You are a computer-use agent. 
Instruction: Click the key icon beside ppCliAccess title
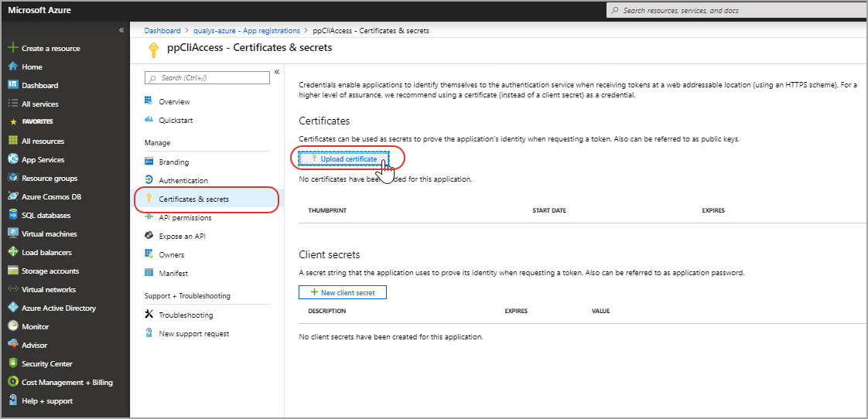tap(153, 50)
